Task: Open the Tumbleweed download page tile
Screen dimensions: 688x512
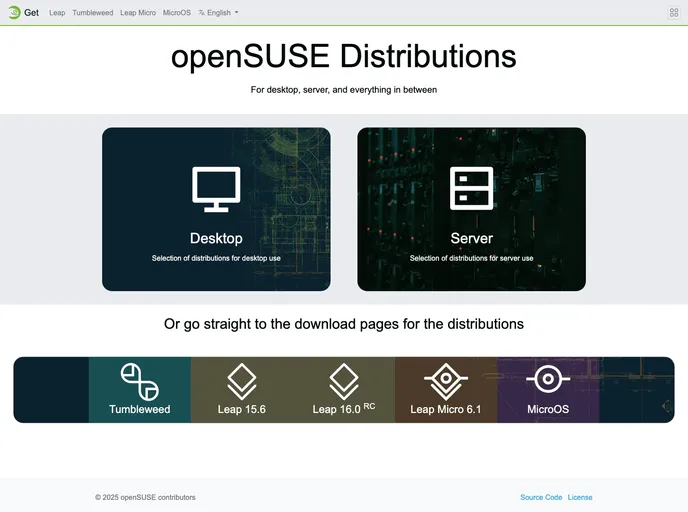Action: coord(140,390)
